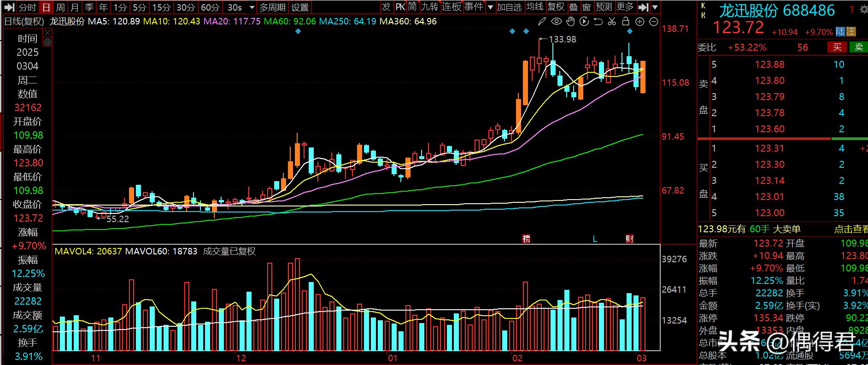The image size is (868, 365).
Task: Zoom in with the plus circle icon
Action: tap(640, 22)
